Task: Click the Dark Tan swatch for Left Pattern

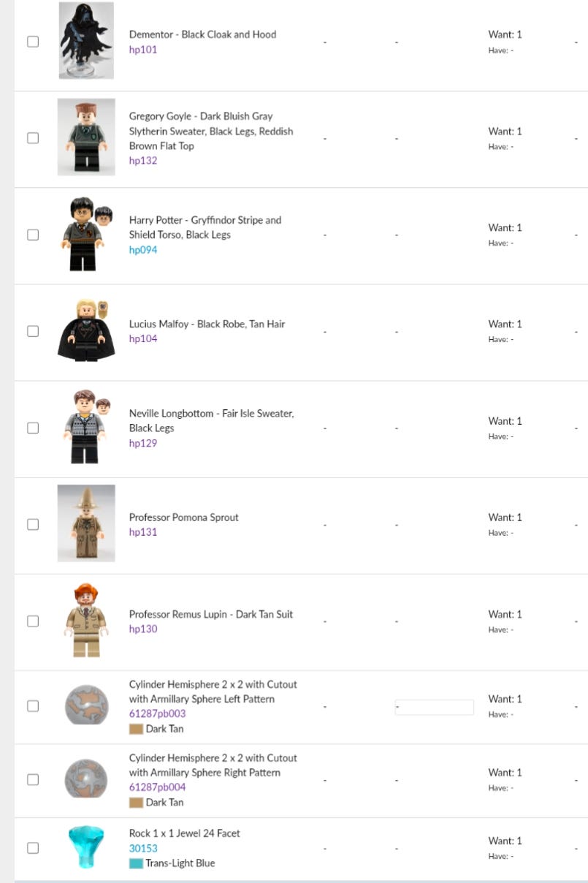Action: point(136,729)
